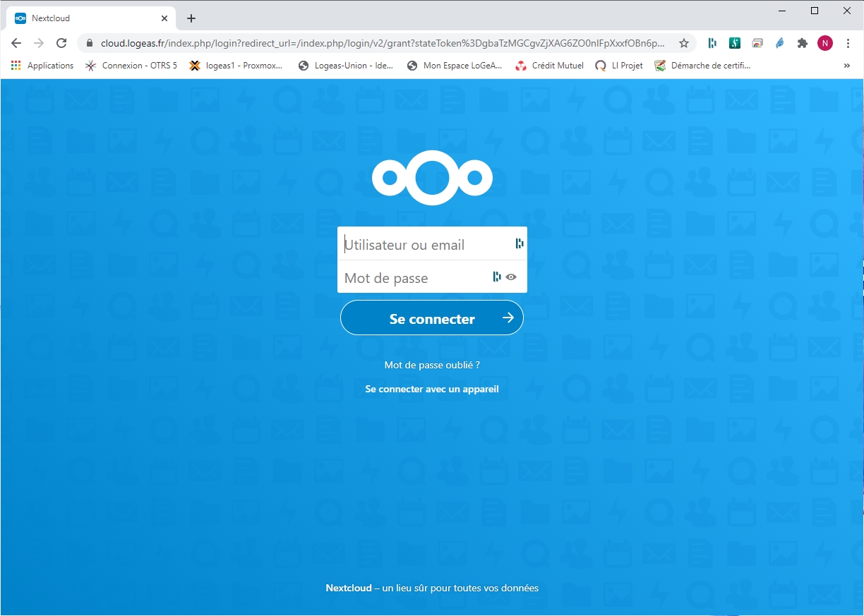
Task: Open a new browser tab
Action: pos(191,18)
